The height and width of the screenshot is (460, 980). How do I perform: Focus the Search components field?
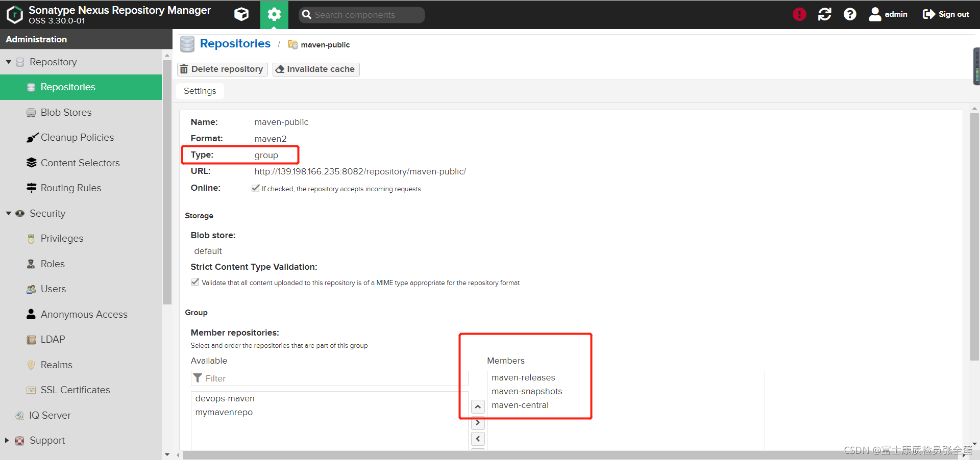(x=361, y=15)
